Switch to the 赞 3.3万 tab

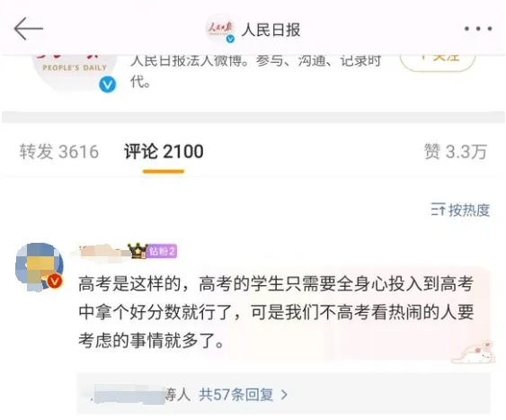click(456, 151)
